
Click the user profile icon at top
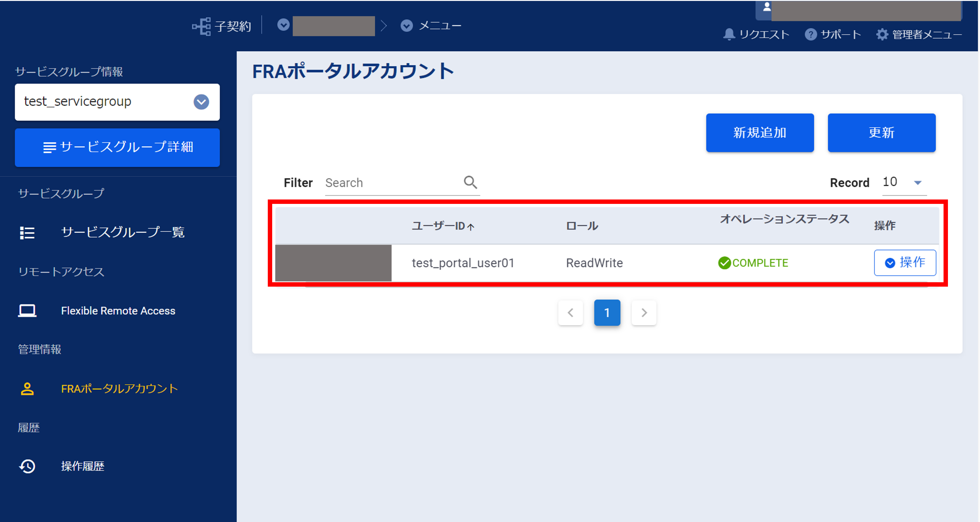[x=767, y=7]
